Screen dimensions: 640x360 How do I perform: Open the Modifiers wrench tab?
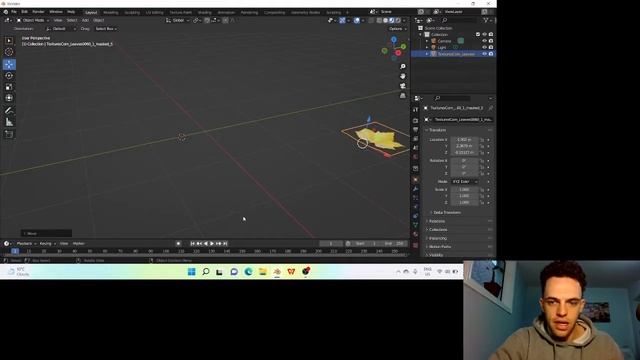point(416,189)
